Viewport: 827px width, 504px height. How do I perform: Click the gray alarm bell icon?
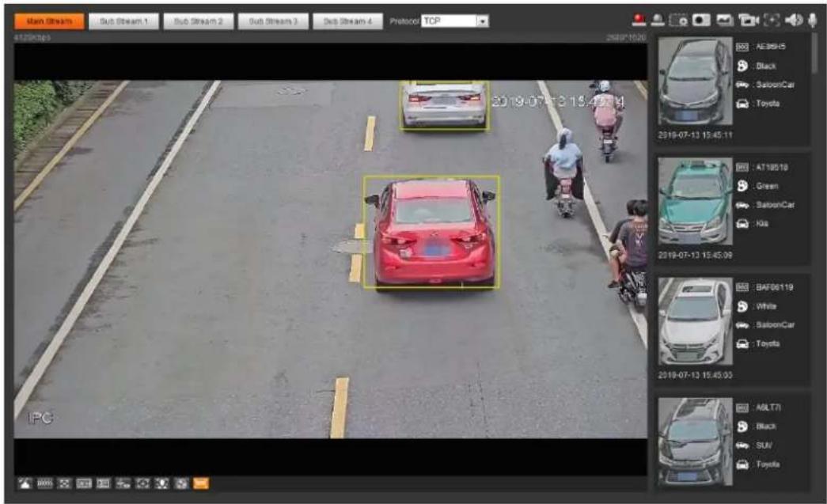[x=657, y=20]
